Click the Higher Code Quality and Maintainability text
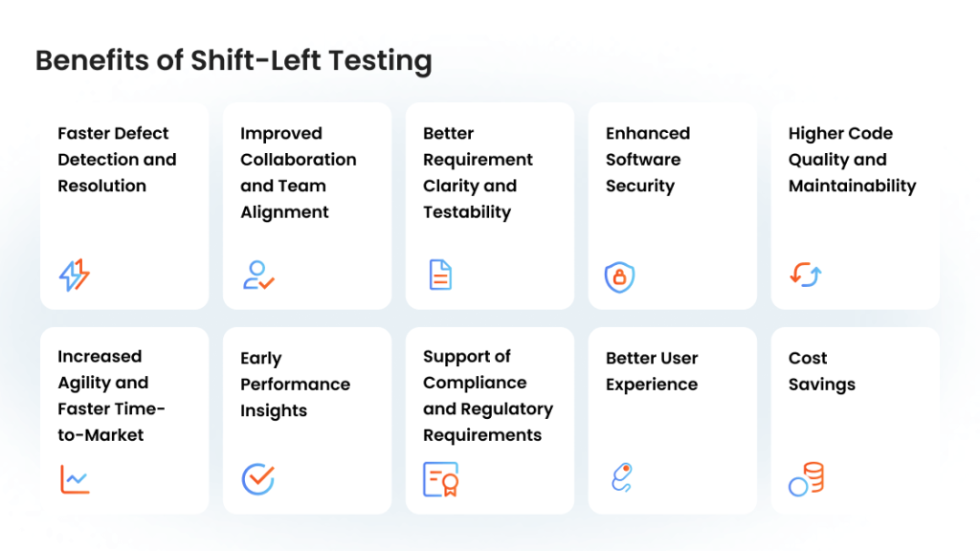Image resolution: width=980 pixels, height=551 pixels. pos(852,160)
